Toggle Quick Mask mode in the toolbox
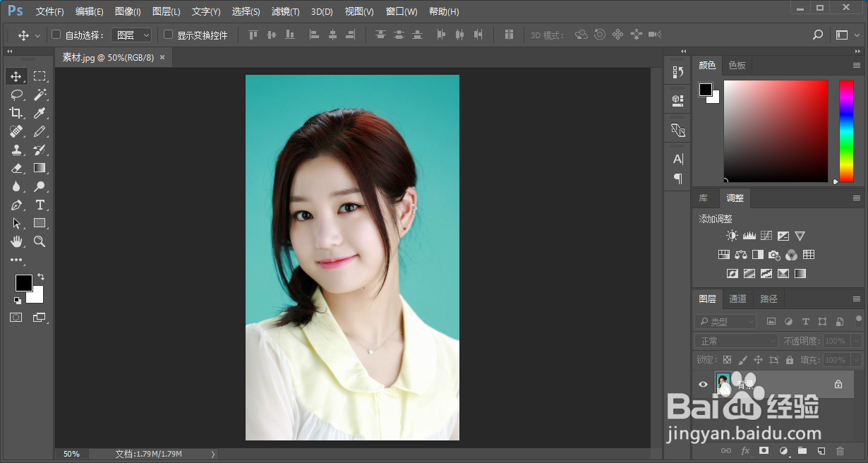The height and width of the screenshot is (463, 868). click(16, 318)
